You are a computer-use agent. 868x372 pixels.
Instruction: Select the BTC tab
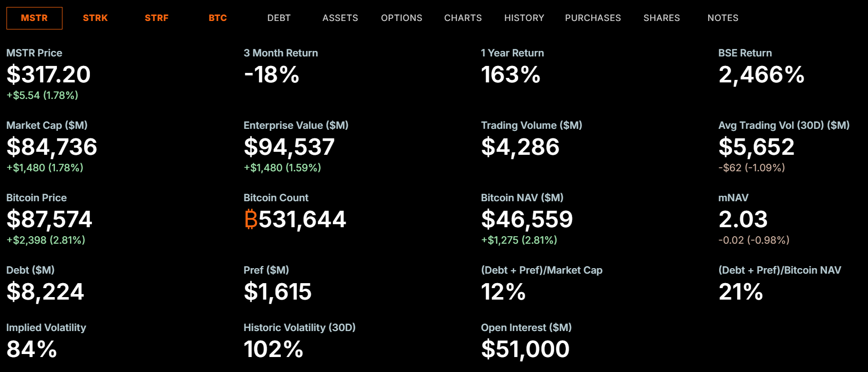[218, 17]
